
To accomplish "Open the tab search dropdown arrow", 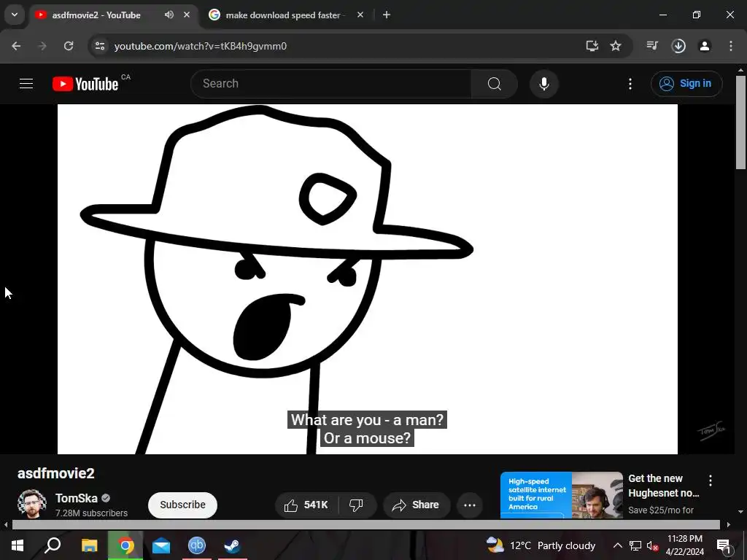I will [15, 15].
